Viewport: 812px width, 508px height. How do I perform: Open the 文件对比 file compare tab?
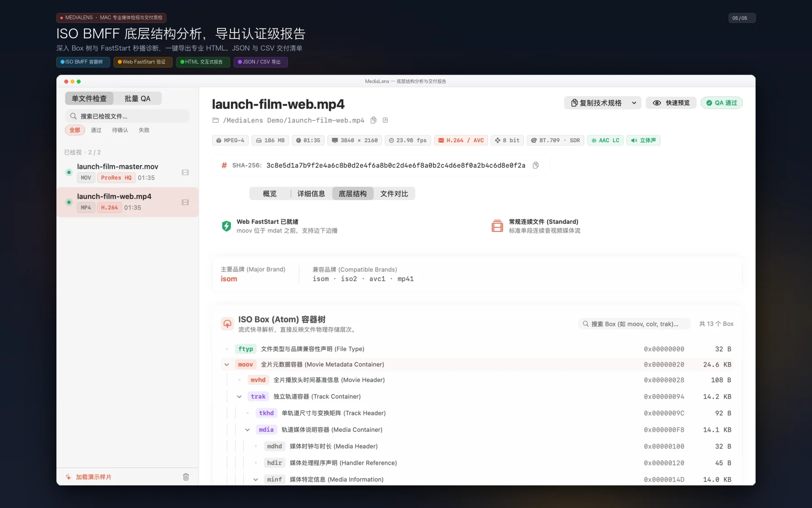coord(394,194)
